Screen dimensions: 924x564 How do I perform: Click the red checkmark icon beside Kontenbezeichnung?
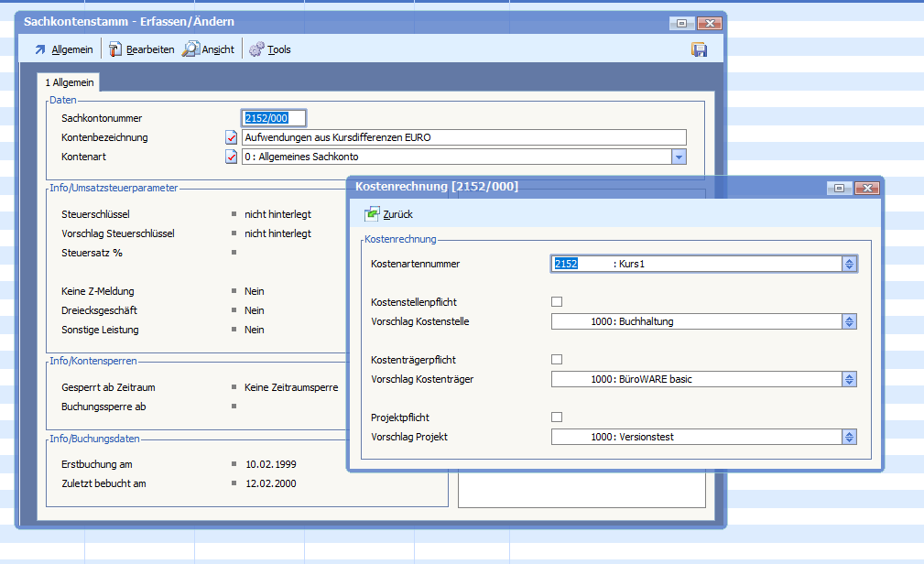tap(231, 137)
